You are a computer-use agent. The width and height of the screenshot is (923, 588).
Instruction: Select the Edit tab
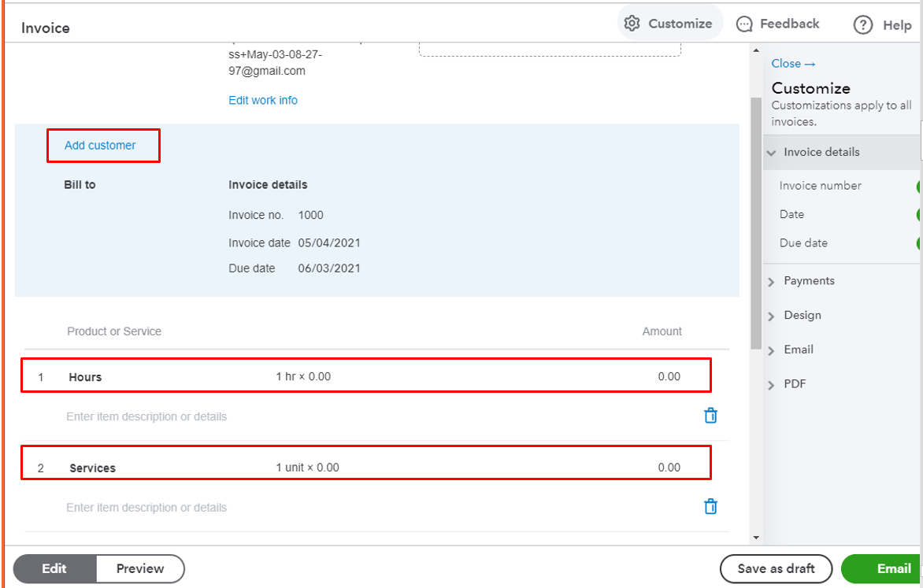coord(54,568)
